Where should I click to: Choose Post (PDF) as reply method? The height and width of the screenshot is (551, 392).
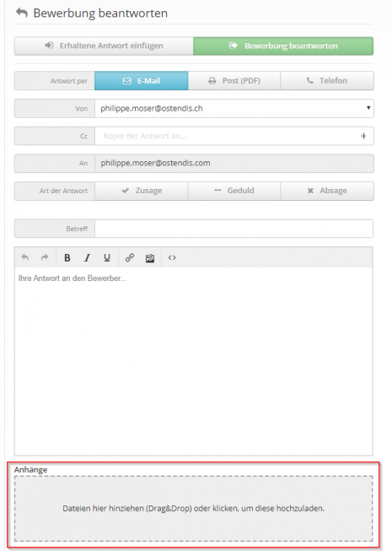pyautogui.click(x=234, y=81)
